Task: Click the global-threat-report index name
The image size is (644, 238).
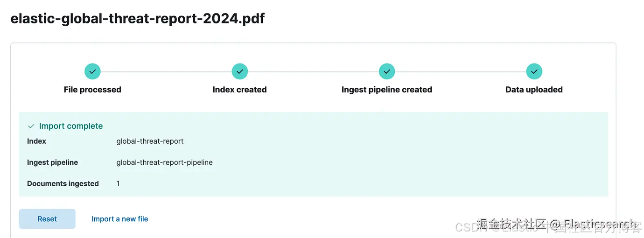Action: (x=150, y=141)
